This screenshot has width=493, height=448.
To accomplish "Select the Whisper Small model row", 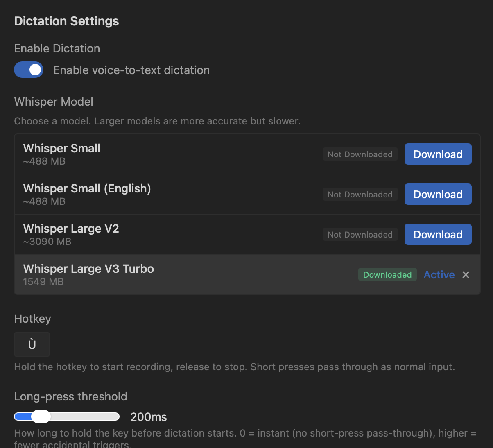I will pos(164,154).
